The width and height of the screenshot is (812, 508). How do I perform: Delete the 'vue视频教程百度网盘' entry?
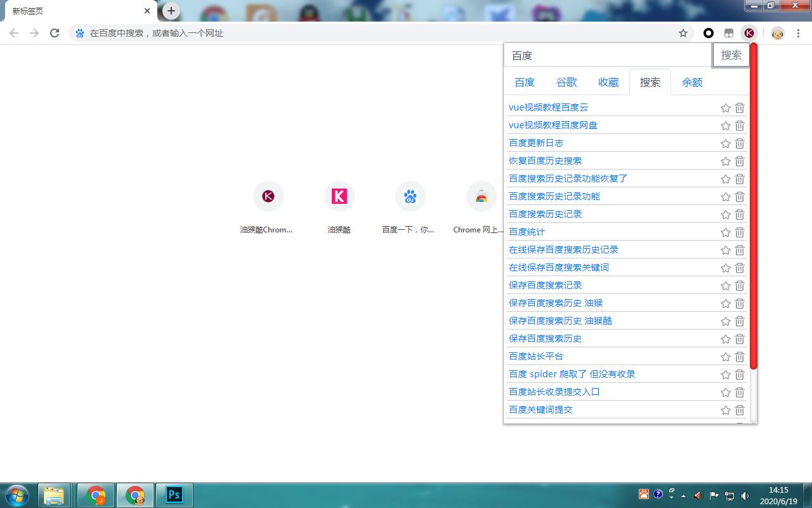click(740, 126)
